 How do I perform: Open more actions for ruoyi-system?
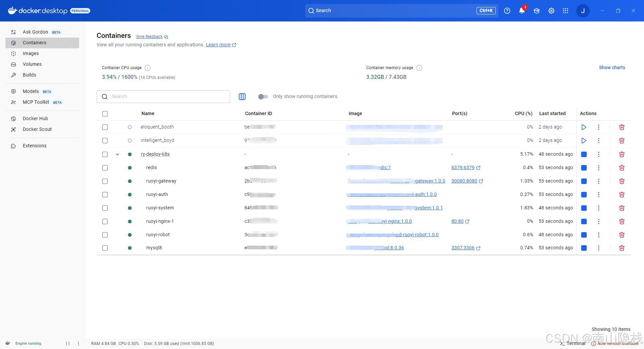(599, 208)
